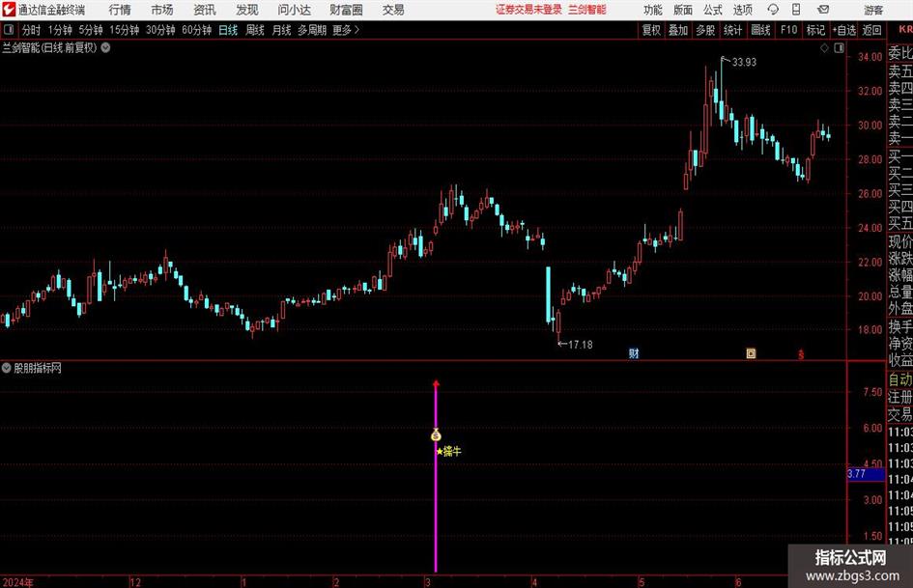The image size is (913, 588).
Task: Switch to 5分钟 period
Action: [91, 30]
